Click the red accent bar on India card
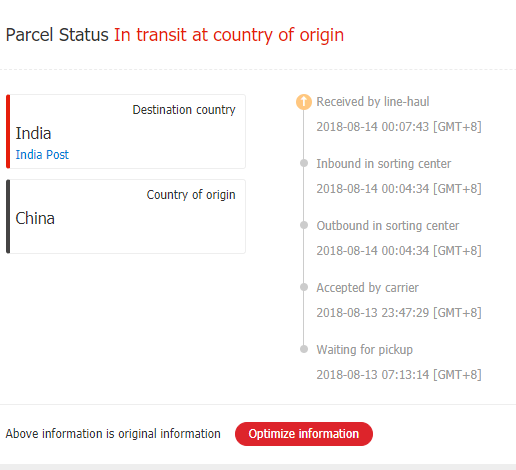The image size is (516, 470). tap(8, 131)
